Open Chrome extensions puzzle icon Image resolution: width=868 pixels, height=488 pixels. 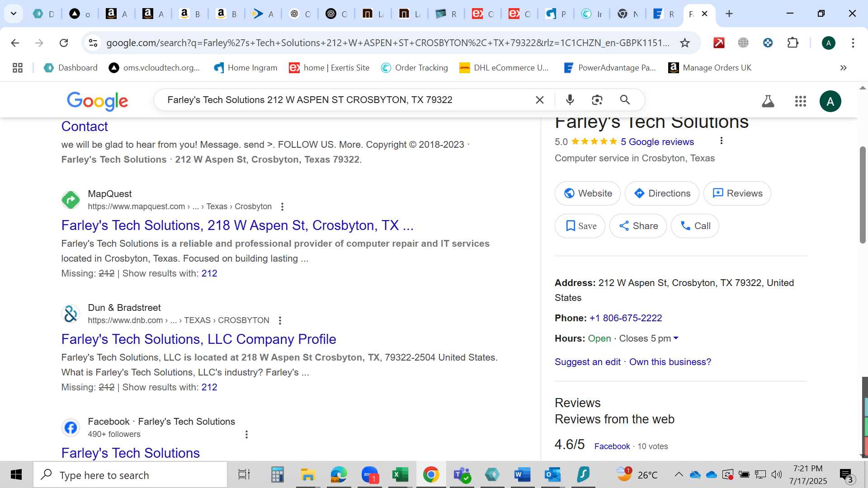click(x=793, y=43)
